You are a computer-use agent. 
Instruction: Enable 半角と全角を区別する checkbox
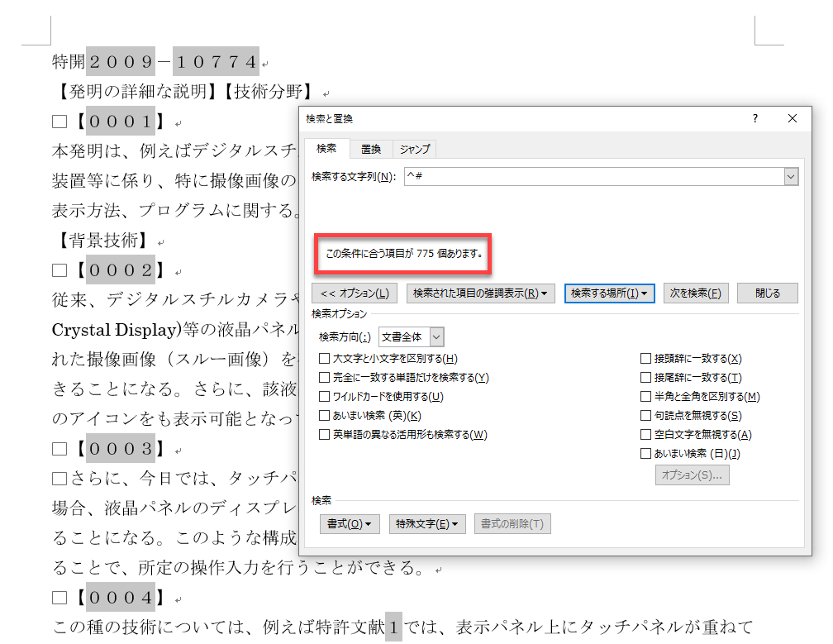click(x=646, y=397)
